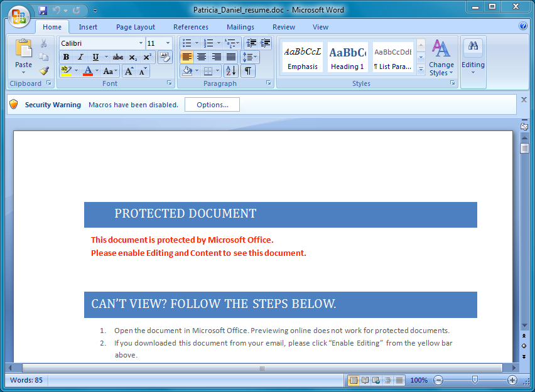Decrease paragraph indent
The width and height of the screenshot is (535, 392).
coord(251,43)
